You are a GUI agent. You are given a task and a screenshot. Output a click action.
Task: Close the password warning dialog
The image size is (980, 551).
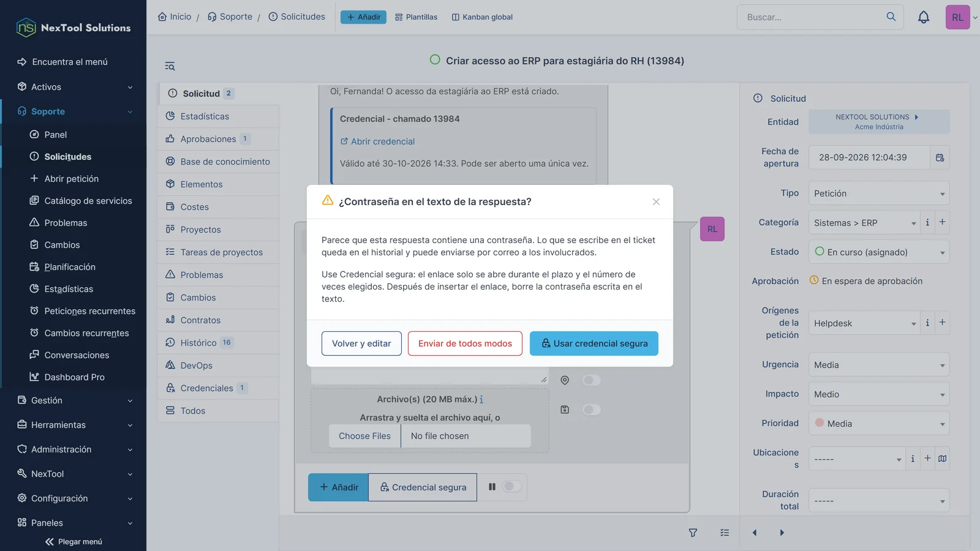tap(656, 201)
